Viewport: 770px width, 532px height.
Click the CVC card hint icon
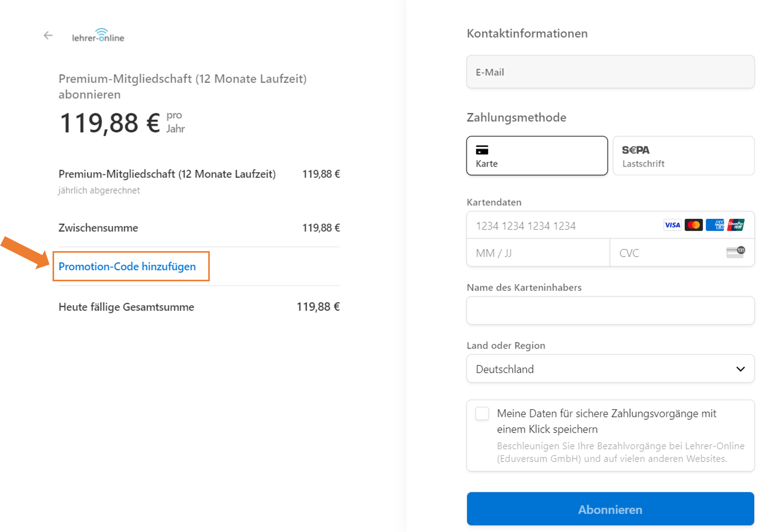736,252
